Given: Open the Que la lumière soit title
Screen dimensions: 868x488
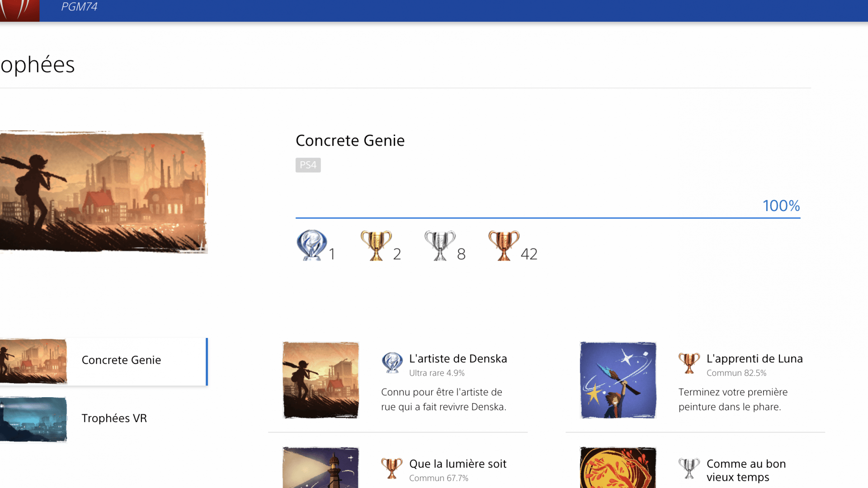Looking at the screenshot, I should tap(458, 464).
